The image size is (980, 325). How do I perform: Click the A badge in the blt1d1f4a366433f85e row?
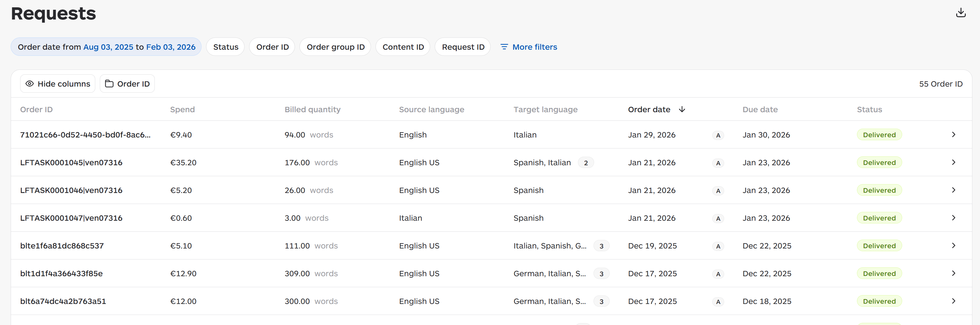coord(718,274)
